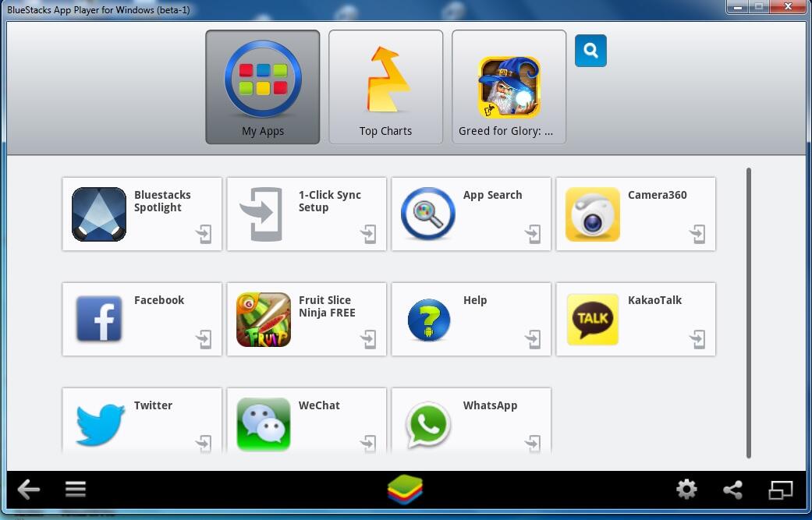The height and width of the screenshot is (520, 812).
Task: Click the app list vertical scrollbar
Action: 749,313
